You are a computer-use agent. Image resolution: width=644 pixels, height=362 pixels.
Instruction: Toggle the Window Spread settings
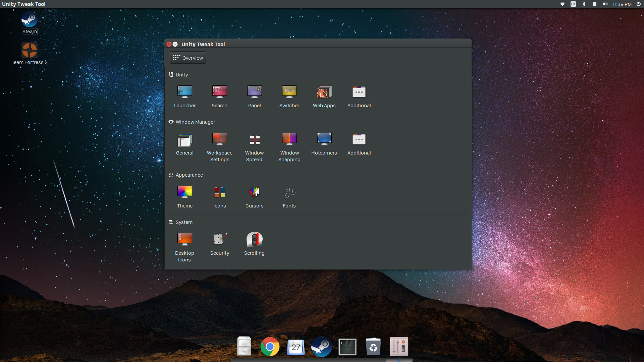click(x=254, y=146)
